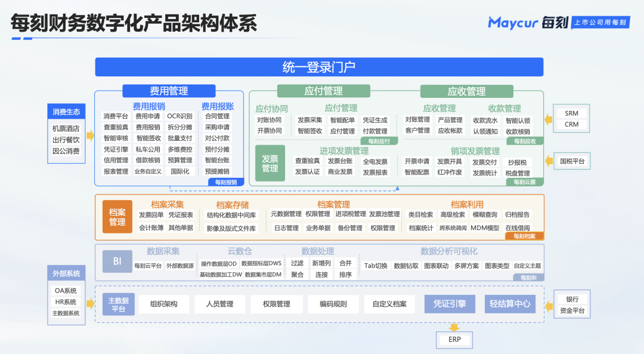Viewport: 644px width, 354px height.
Task: Click 红冲作废 item
Action: (450, 173)
